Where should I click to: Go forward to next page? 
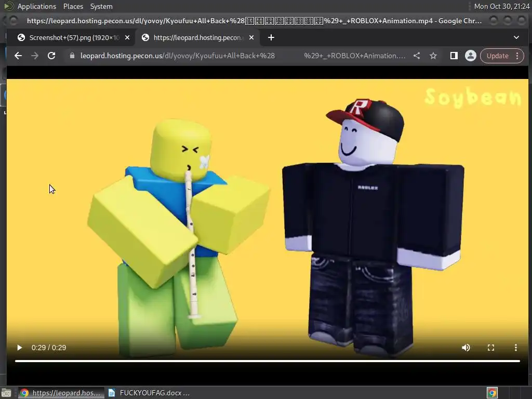pyautogui.click(x=35, y=56)
